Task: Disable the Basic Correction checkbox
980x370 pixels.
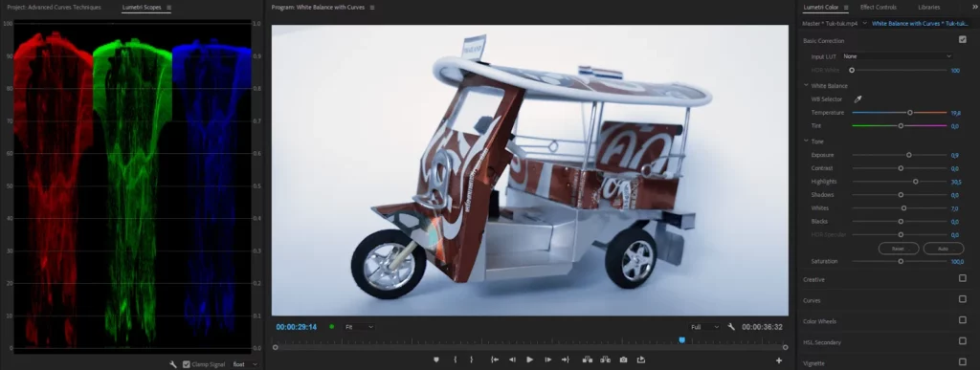Action: (963, 39)
